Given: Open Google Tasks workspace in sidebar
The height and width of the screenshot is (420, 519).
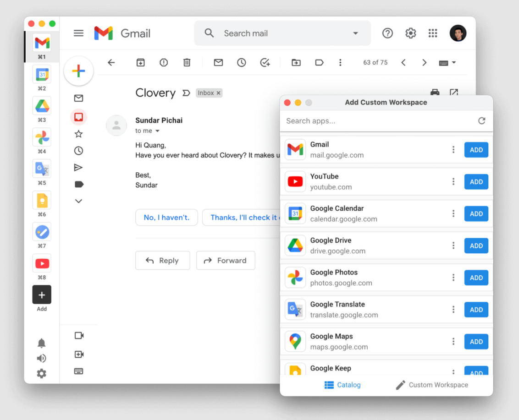Looking at the screenshot, I should coord(42,232).
